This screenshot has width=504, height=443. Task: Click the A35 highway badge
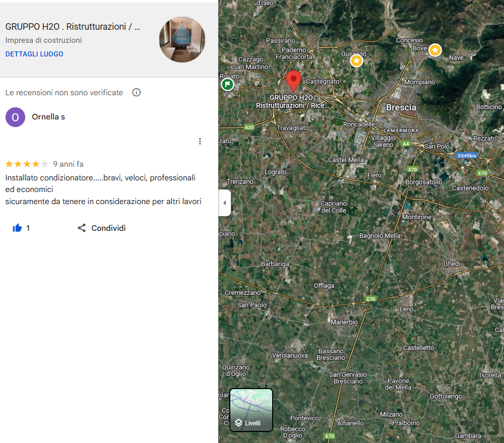[249, 128]
